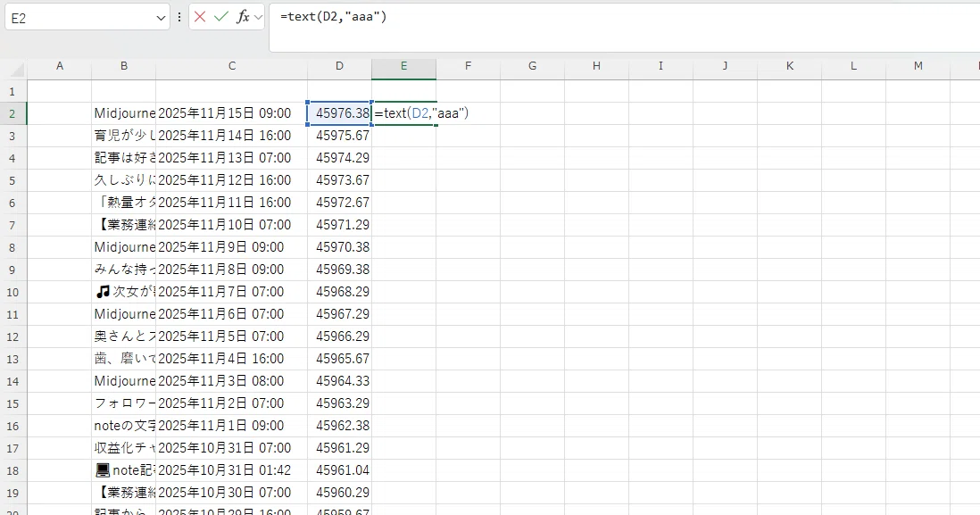This screenshot has width=980, height=515.
Task: Click cell with value 45975.67
Action: point(339,136)
